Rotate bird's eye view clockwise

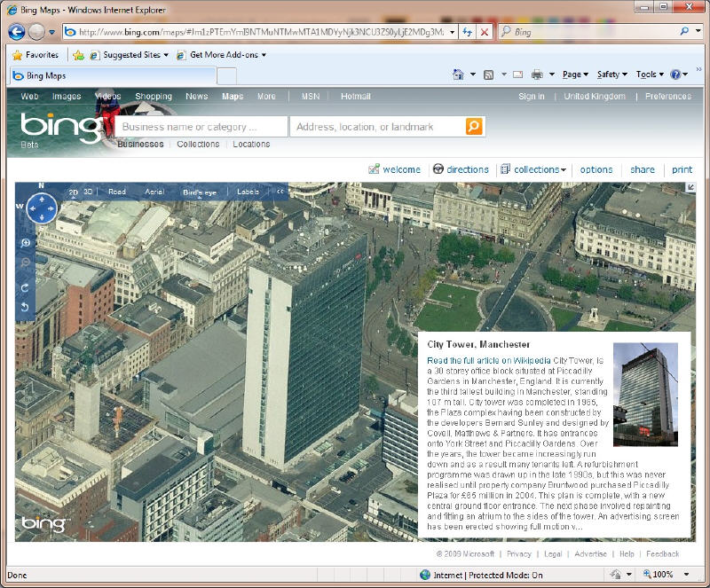tap(26, 288)
